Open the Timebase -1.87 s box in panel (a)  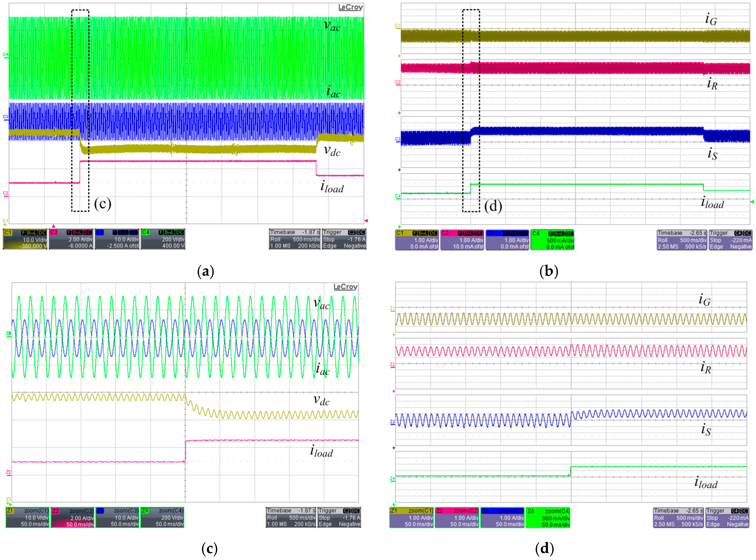(x=295, y=239)
